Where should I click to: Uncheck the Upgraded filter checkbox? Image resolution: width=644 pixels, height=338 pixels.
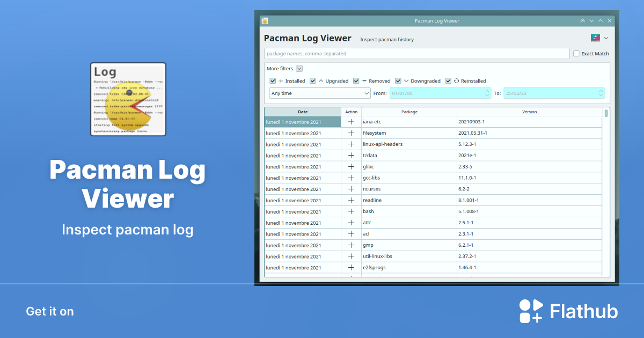[x=312, y=80]
